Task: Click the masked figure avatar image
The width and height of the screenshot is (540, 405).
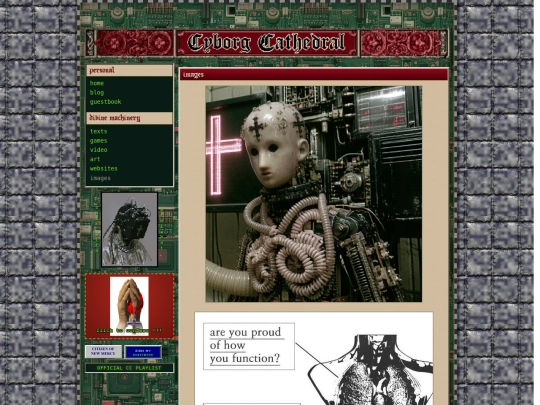Action: [129, 229]
